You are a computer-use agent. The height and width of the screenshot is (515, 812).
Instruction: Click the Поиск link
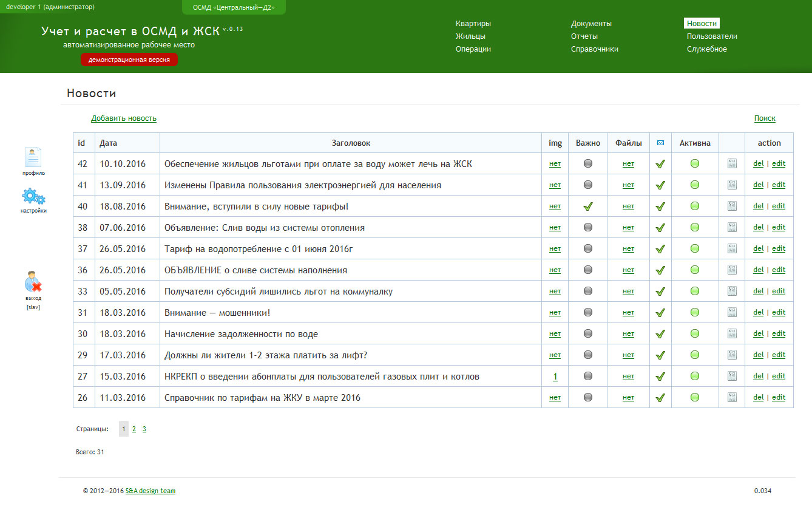[x=765, y=118]
